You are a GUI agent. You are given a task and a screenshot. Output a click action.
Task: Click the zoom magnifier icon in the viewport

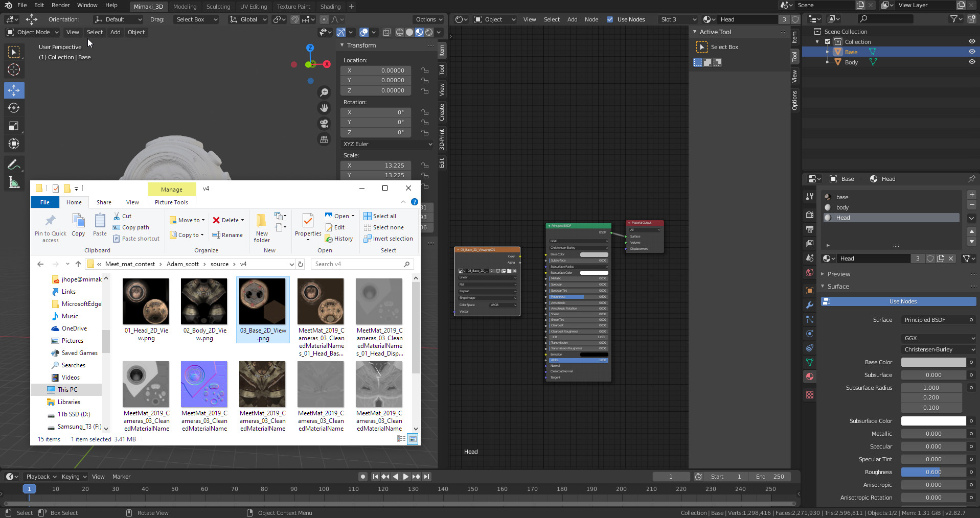click(324, 92)
